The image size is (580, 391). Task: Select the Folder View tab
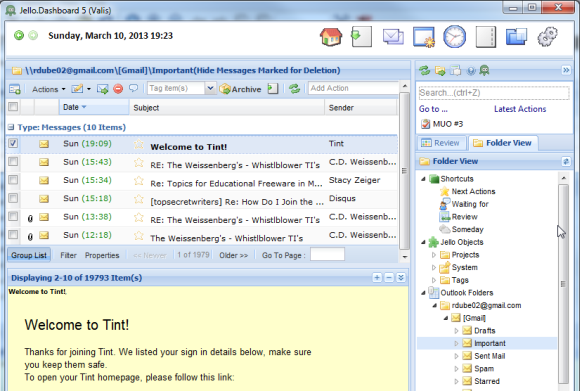502,143
